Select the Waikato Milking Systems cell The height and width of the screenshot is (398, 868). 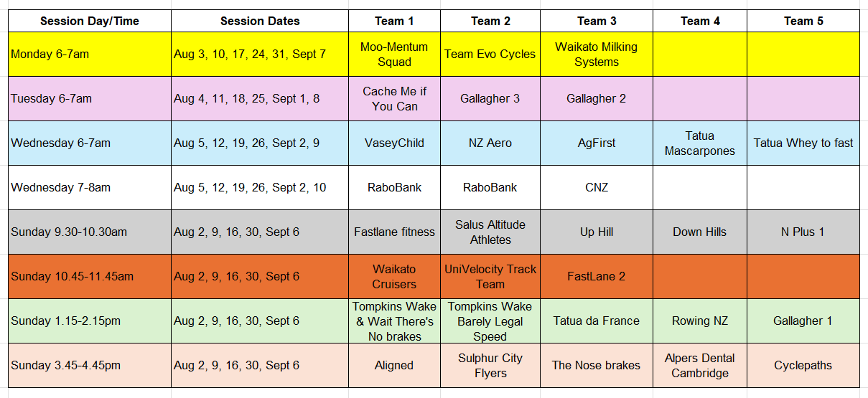pyautogui.click(x=597, y=54)
